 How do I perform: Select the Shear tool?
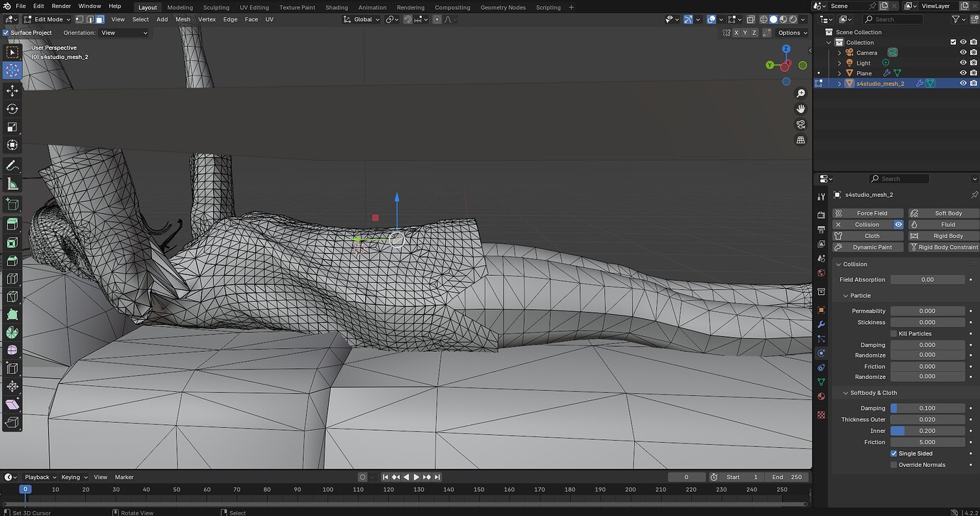click(12, 404)
